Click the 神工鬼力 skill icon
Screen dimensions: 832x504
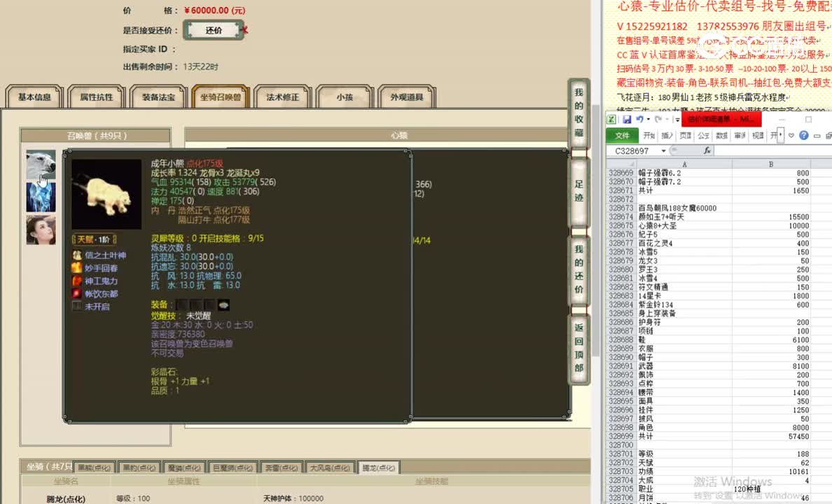tap(77, 281)
